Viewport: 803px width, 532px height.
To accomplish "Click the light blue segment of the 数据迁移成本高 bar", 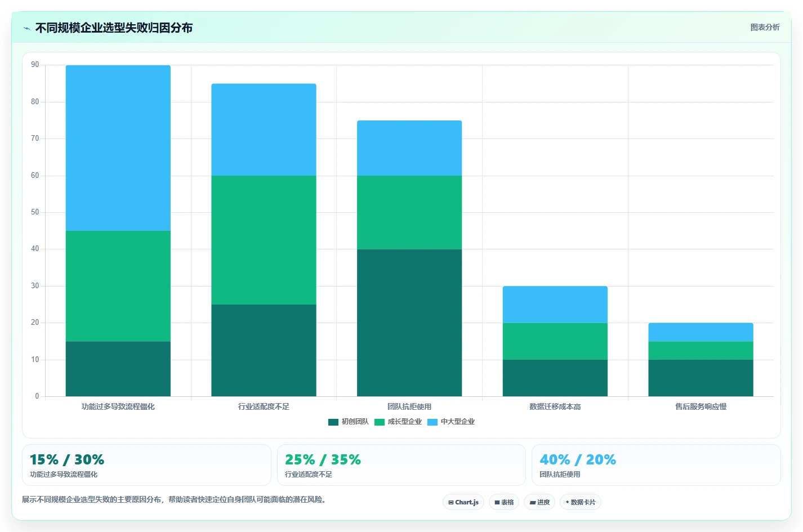I will coord(555,305).
